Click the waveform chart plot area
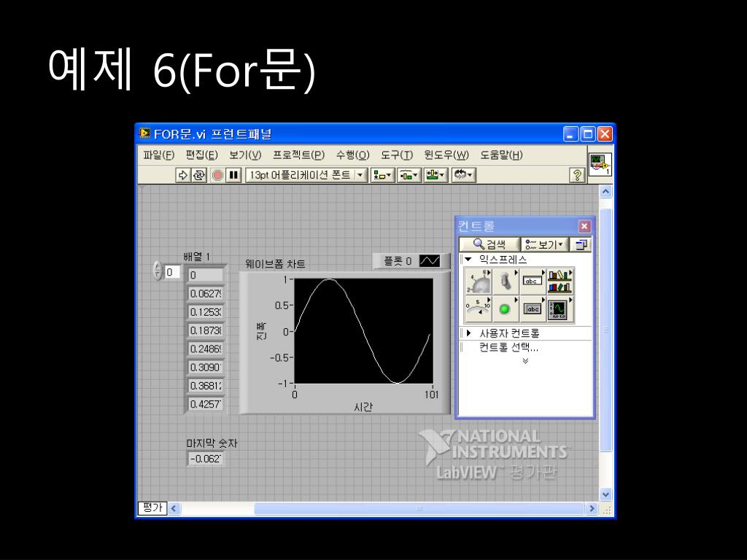This screenshot has height=560, width=747. coord(364,331)
